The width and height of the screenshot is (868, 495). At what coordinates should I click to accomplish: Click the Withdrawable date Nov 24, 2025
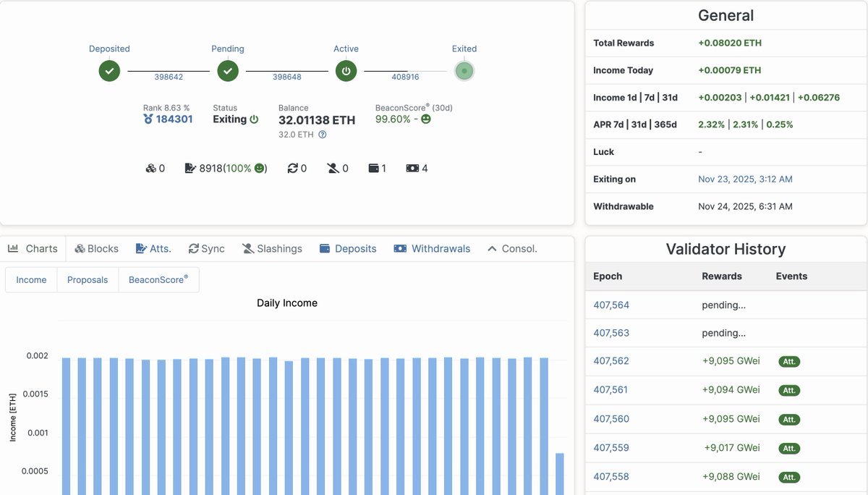[x=745, y=206]
